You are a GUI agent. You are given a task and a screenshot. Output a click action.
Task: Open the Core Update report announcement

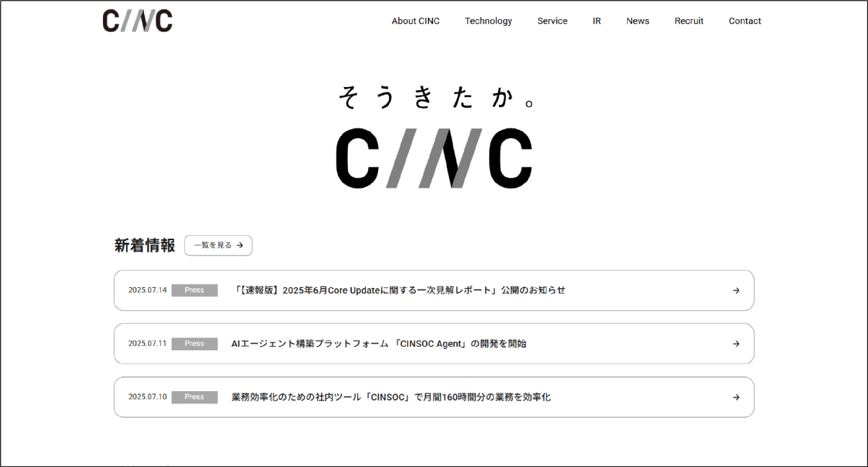click(x=398, y=290)
